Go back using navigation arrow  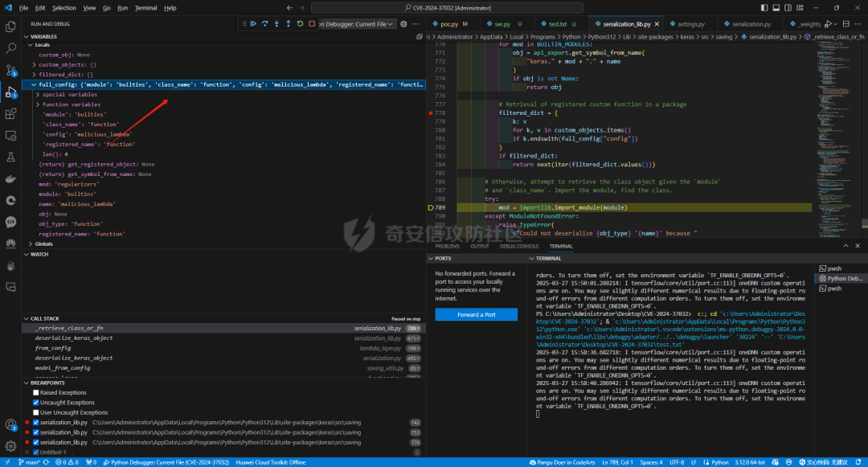289,8
